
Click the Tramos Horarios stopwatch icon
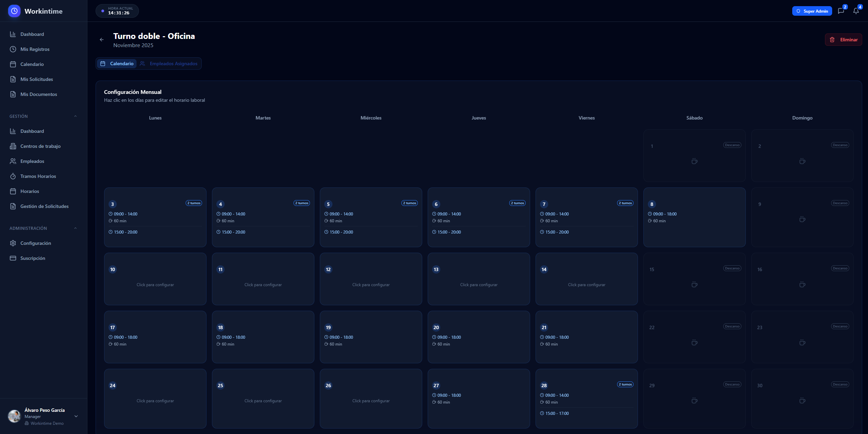pos(13,176)
